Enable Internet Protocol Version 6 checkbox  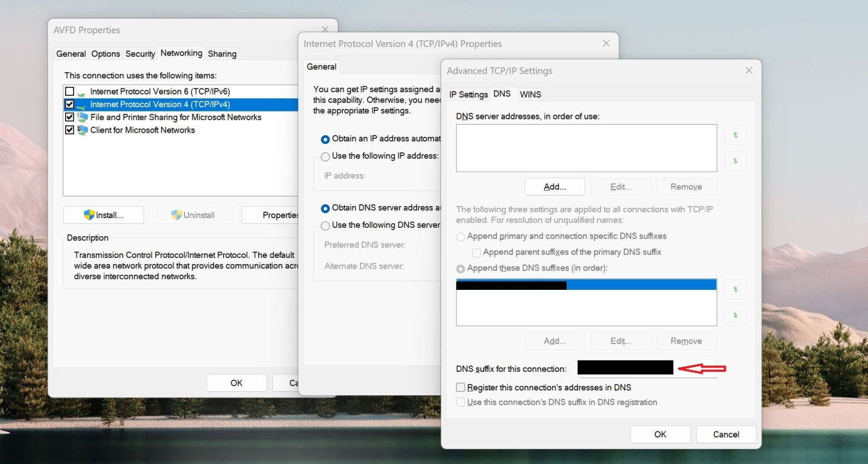coord(69,92)
